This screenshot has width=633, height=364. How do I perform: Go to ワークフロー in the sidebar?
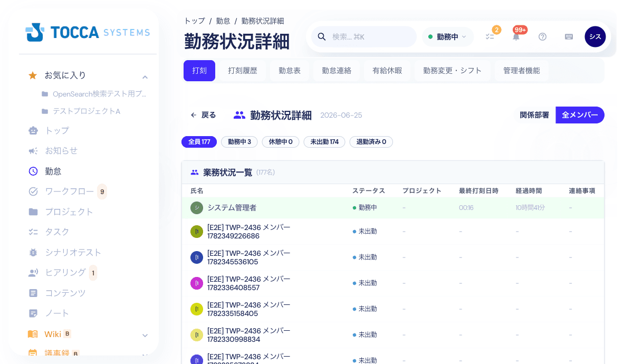pyautogui.click(x=70, y=191)
